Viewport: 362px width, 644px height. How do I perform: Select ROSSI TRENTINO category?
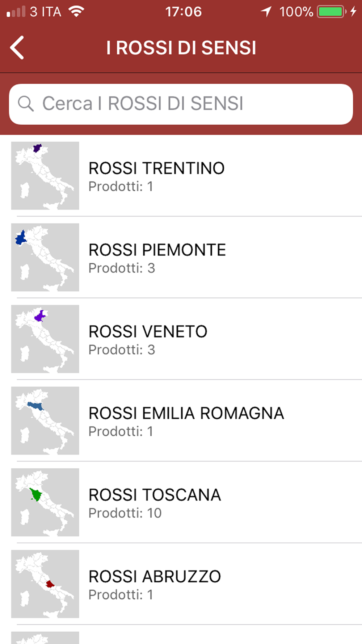point(181,176)
